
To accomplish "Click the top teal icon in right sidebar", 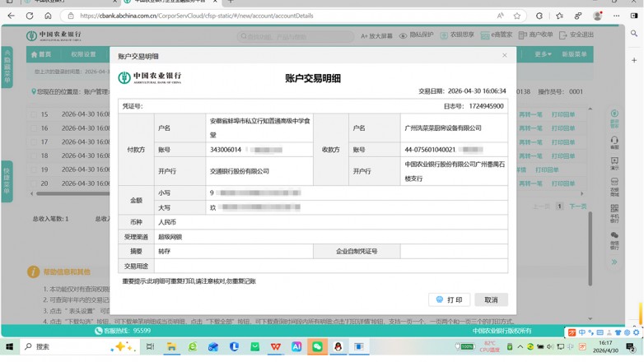I will click(x=614, y=118).
